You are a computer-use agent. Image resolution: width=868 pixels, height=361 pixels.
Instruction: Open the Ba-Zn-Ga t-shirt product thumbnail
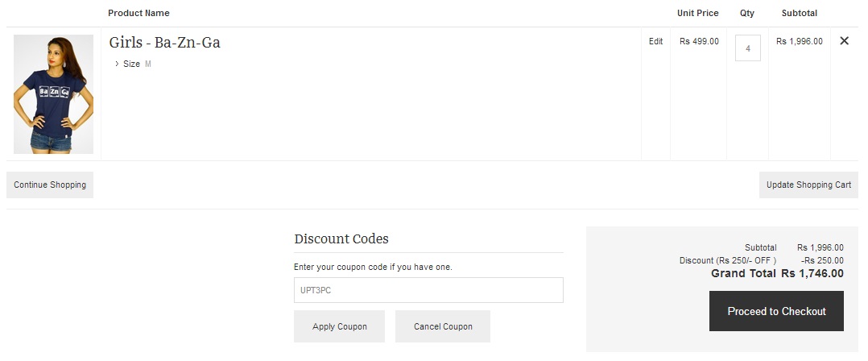pos(54,94)
